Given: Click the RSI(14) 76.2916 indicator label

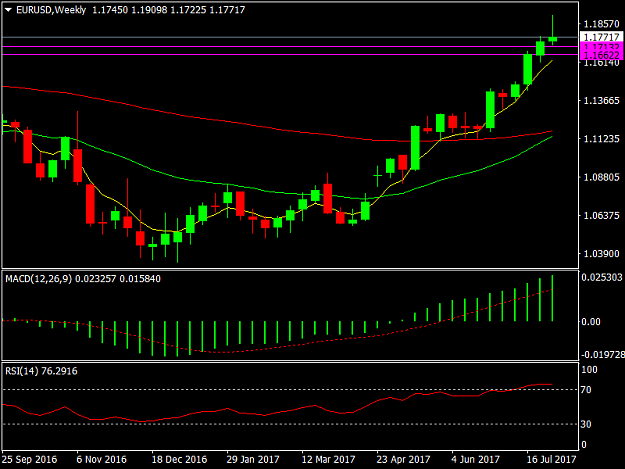Looking at the screenshot, I should [x=41, y=371].
